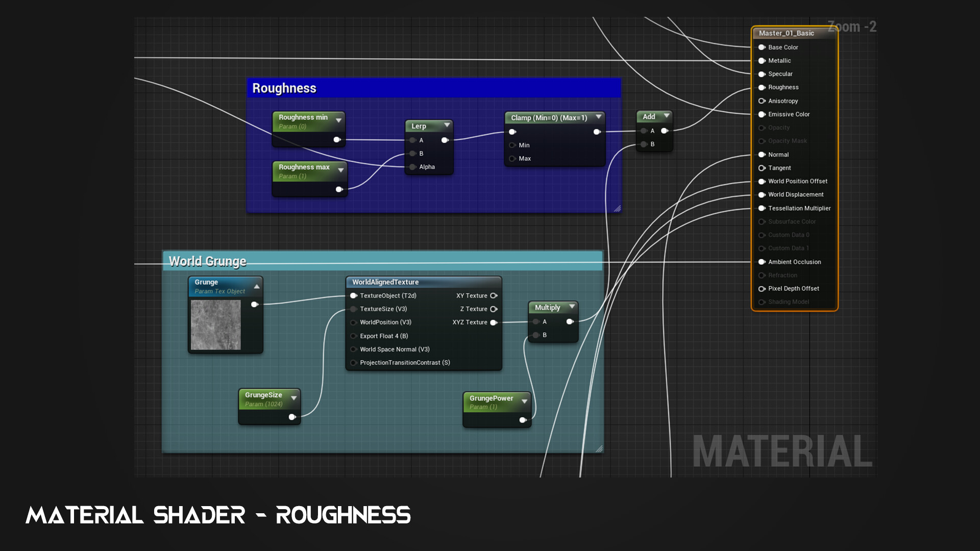The width and height of the screenshot is (980, 551).
Task: Click the Grunge texture preview thumbnail
Action: [215, 325]
